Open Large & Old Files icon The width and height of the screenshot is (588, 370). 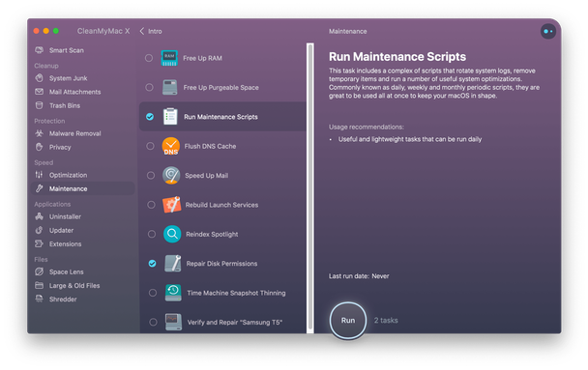39,285
